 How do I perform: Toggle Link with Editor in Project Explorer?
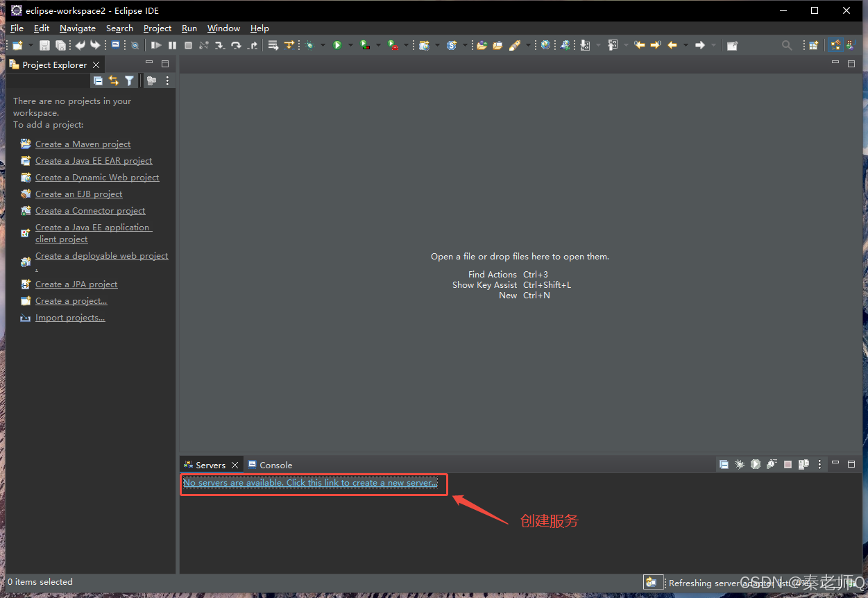[x=114, y=81]
